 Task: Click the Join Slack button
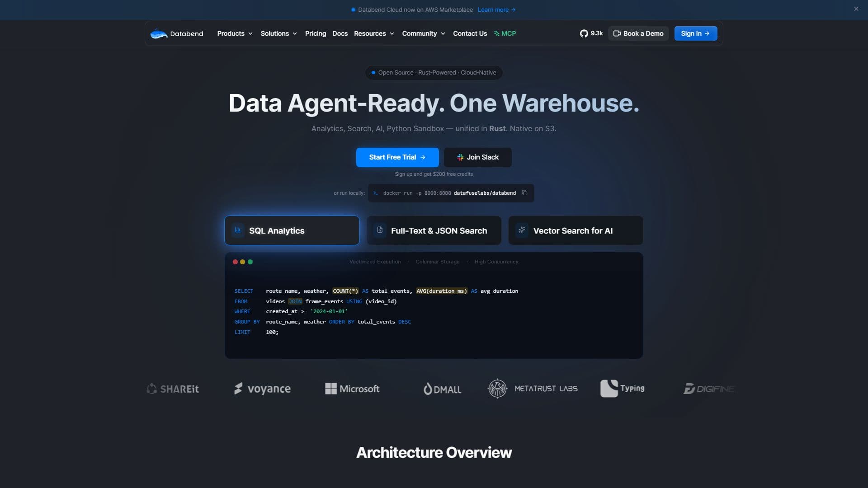[x=478, y=157]
